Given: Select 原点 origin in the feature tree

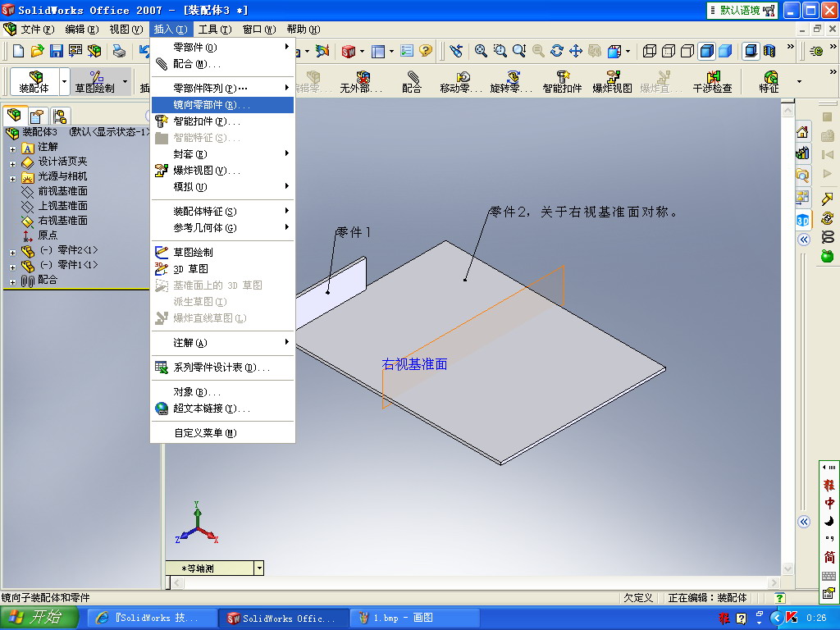Looking at the screenshot, I should [48, 235].
